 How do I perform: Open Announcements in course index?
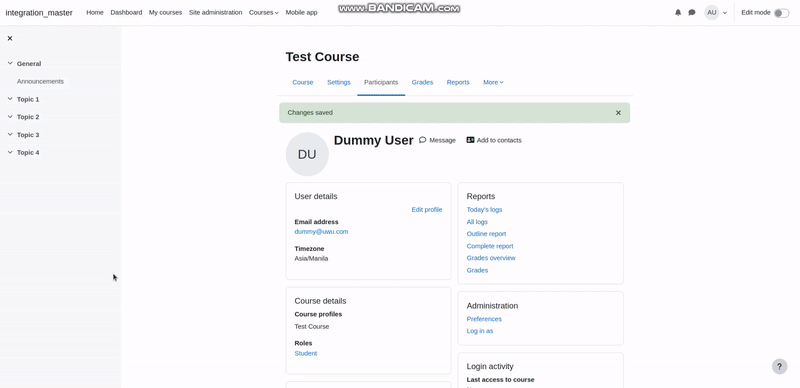click(40, 81)
